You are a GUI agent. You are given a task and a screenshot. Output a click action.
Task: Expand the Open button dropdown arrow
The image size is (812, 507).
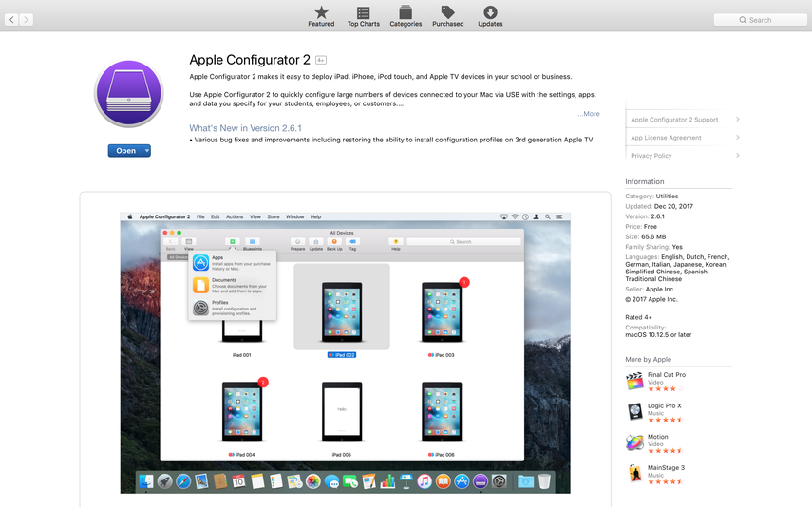pyautogui.click(x=146, y=151)
